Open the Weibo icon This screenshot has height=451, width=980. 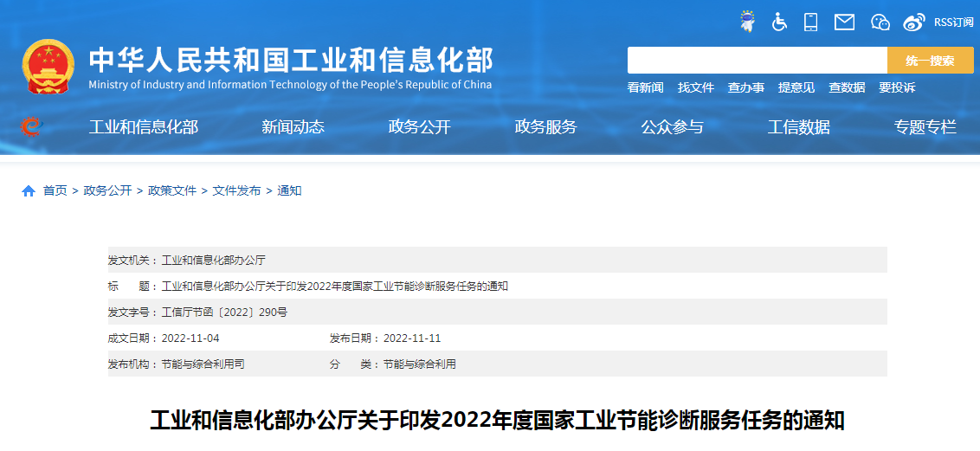coord(913,23)
